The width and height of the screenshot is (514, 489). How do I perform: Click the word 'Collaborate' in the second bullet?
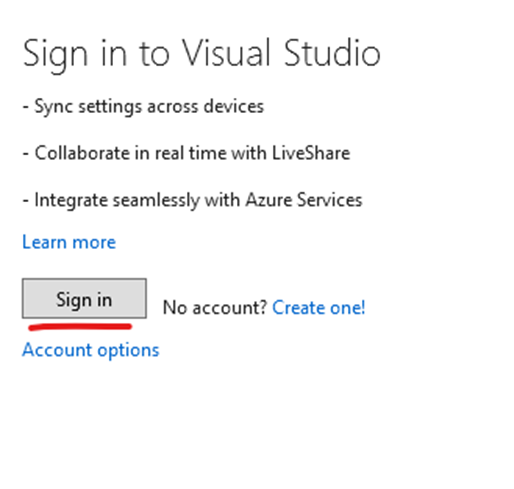[x=82, y=153]
